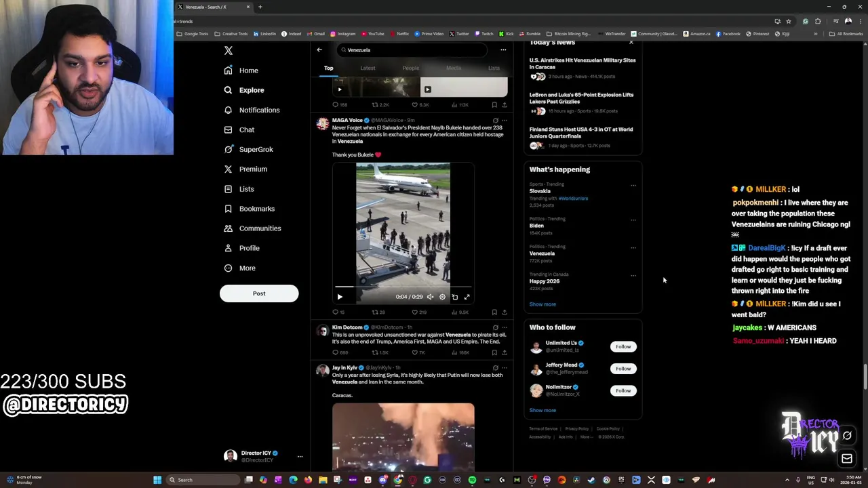
Task: Go back with the search arrow
Action: 319,49
